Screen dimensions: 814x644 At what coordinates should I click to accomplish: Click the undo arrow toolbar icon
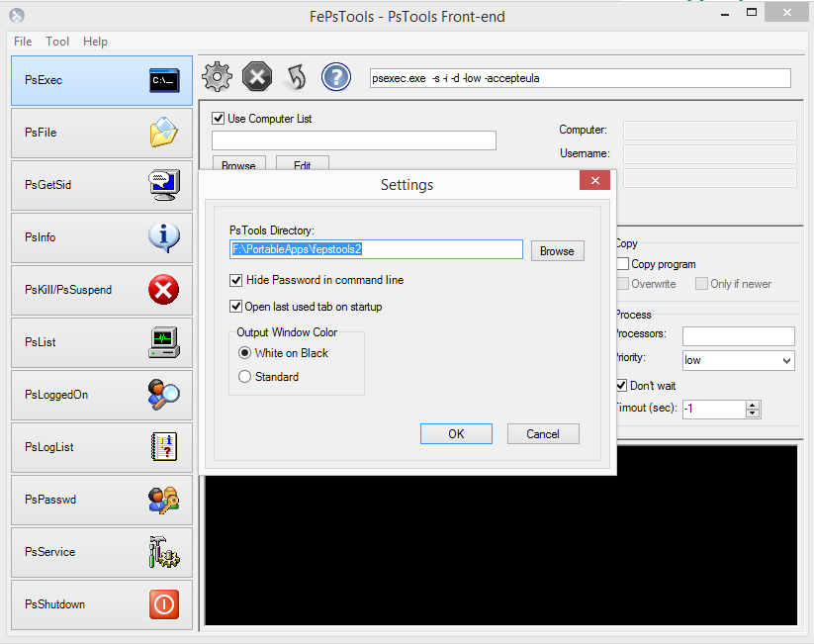296,76
